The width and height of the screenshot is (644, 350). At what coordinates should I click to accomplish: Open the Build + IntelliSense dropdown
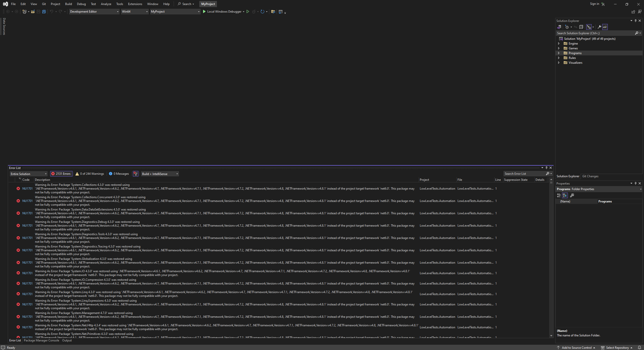160,174
